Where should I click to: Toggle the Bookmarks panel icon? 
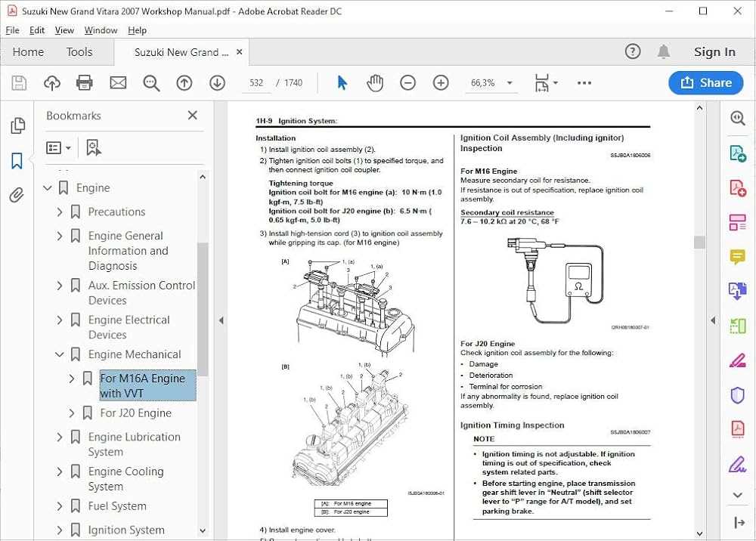pyautogui.click(x=17, y=160)
